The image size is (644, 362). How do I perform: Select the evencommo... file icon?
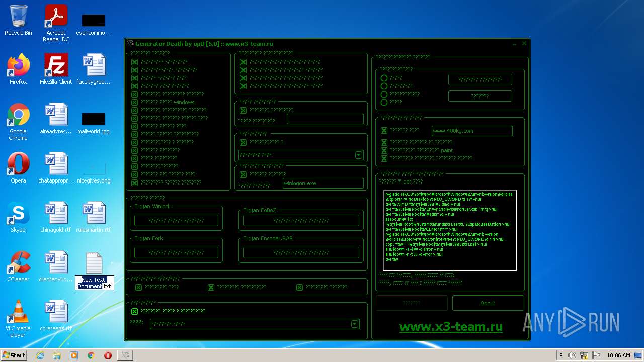click(x=94, y=23)
